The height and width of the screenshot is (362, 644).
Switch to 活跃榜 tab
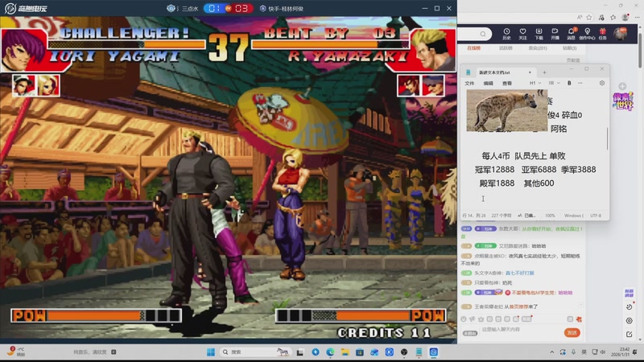506,48
